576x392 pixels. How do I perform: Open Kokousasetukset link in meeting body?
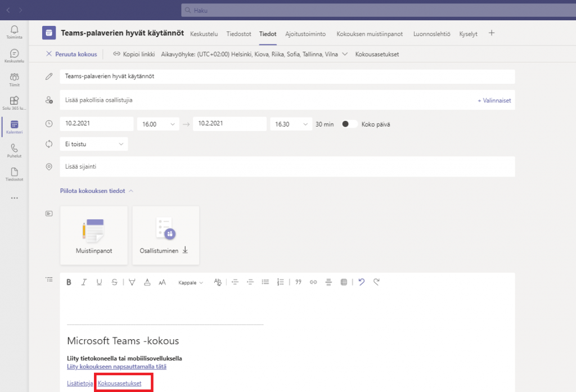coord(119,383)
